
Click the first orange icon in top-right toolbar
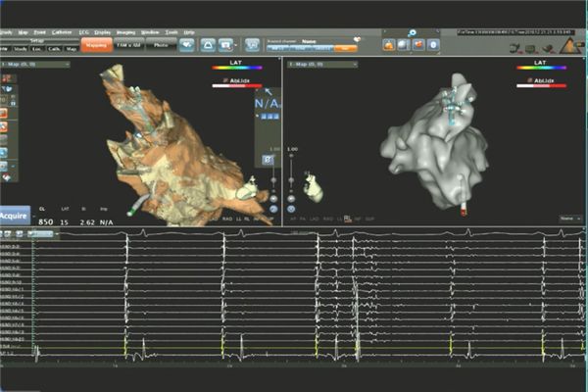(x=389, y=45)
